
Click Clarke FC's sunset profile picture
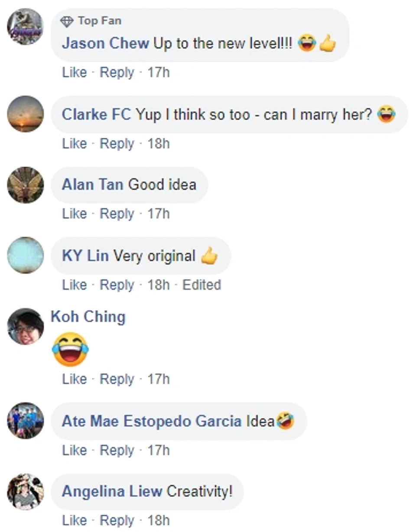click(x=26, y=114)
